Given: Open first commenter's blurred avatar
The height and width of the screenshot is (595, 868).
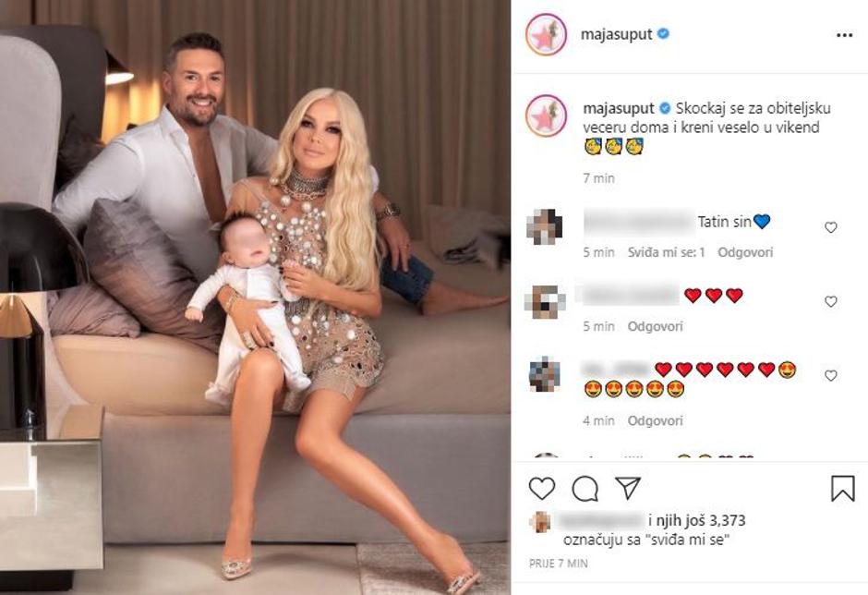Looking at the screenshot, I should click(x=544, y=227).
